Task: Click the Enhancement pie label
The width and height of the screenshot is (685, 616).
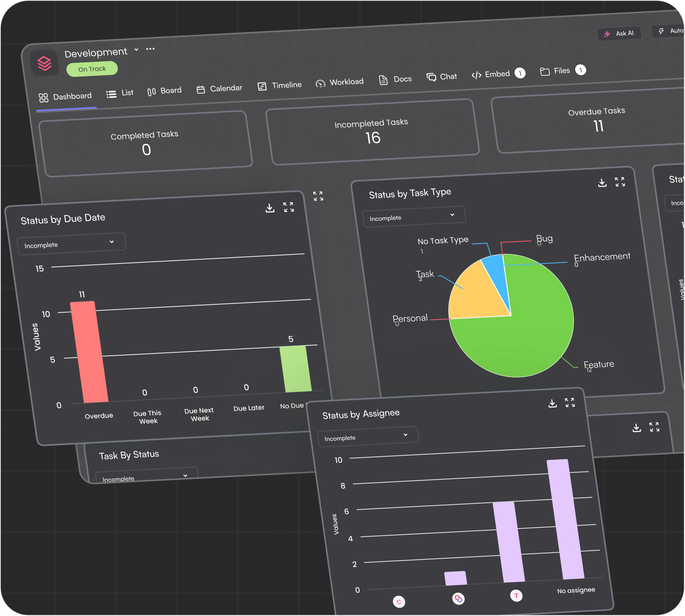Action: point(602,257)
